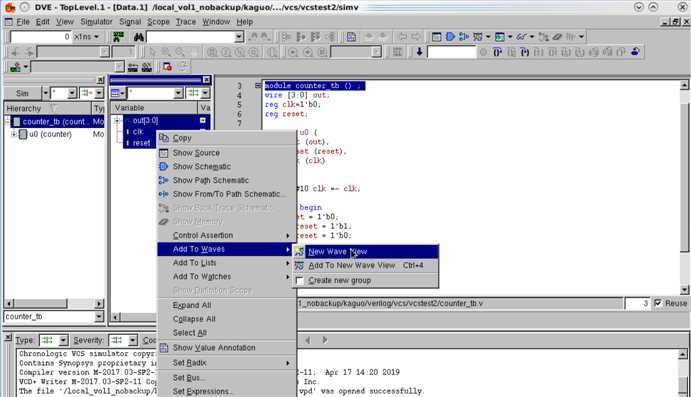Viewport: 691px width, 397px height.
Task: Close the Variable pane with its X icon
Action: point(206,80)
